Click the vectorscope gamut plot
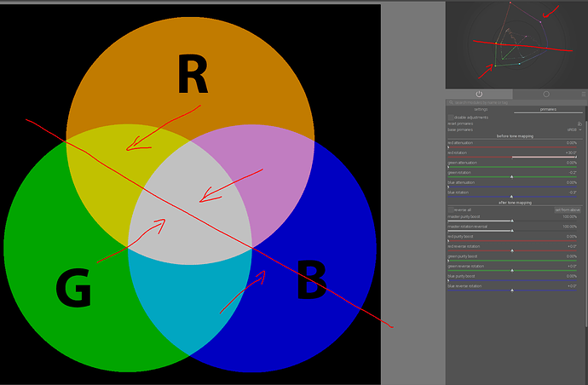588x385 pixels. point(516,45)
